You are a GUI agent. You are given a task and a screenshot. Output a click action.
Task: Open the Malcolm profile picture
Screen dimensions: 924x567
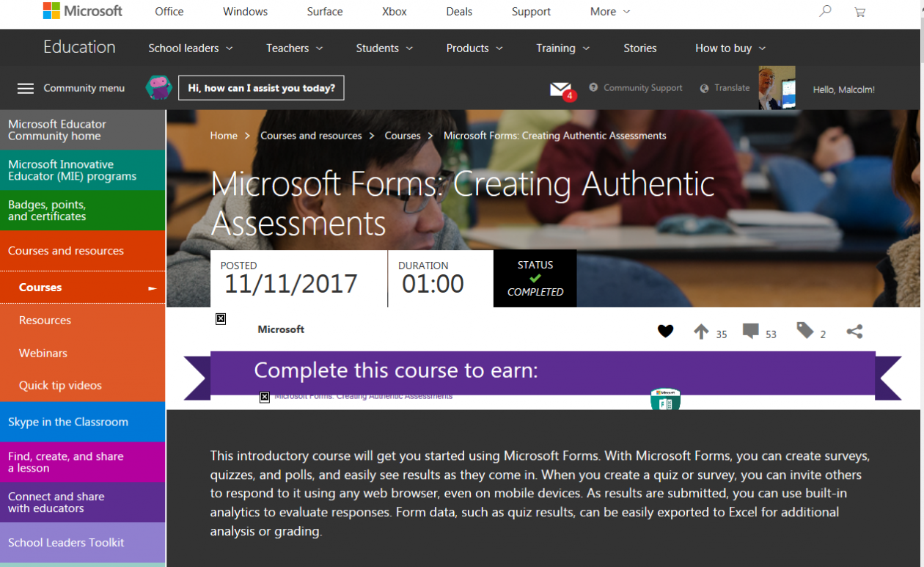(x=777, y=88)
